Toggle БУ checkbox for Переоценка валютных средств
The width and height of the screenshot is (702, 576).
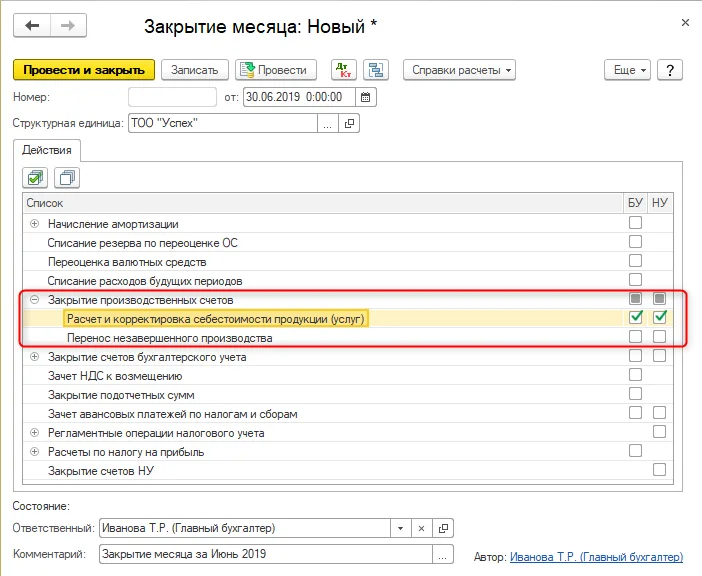635,260
